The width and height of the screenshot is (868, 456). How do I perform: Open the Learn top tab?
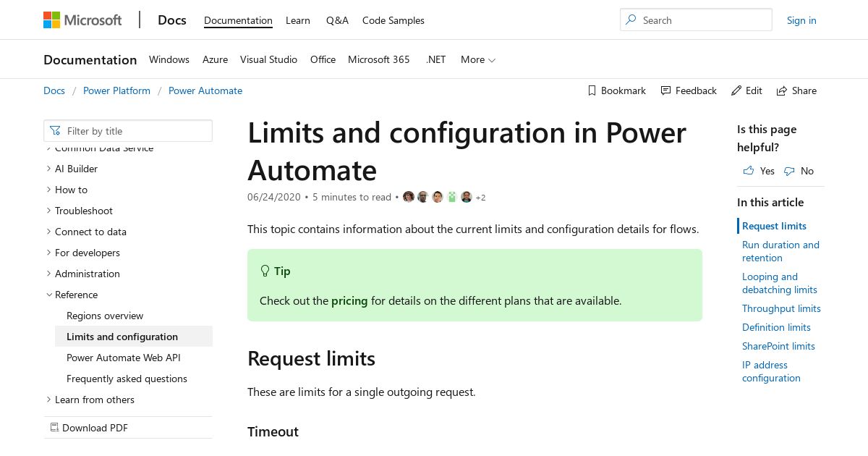[x=298, y=20]
